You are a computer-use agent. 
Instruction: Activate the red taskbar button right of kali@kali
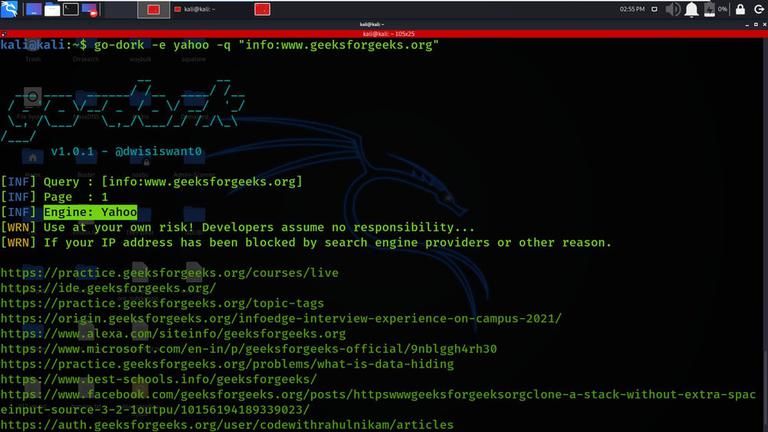pyautogui.click(x=262, y=9)
